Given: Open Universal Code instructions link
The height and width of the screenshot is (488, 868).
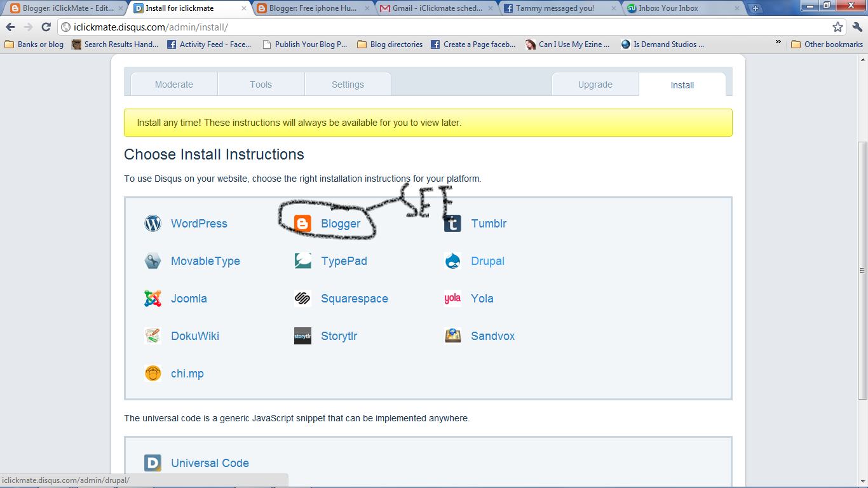Looking at the screenshot, I should pyautogui.click(x=210, y=463).
